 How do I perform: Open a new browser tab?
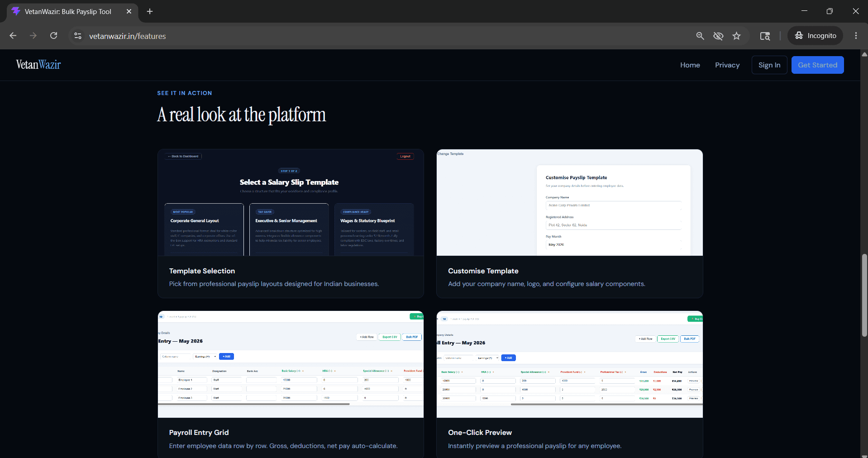click(x=150, y=11)
